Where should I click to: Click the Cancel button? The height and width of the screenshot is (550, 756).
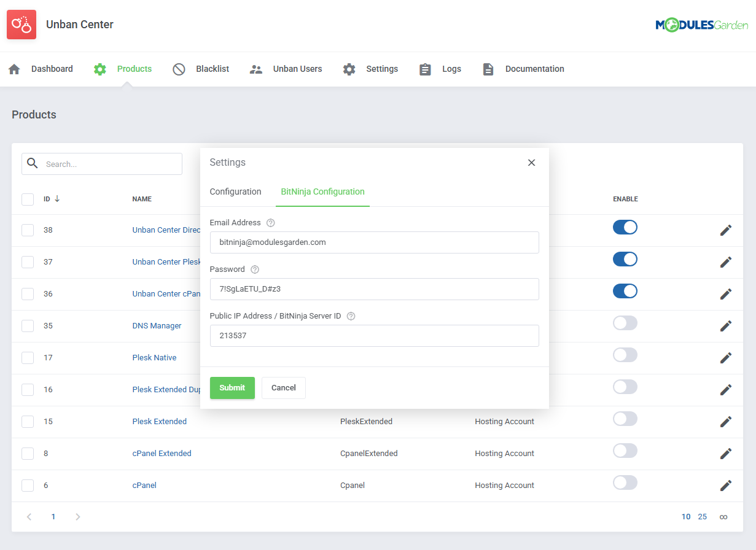click(x=283, y=388)
